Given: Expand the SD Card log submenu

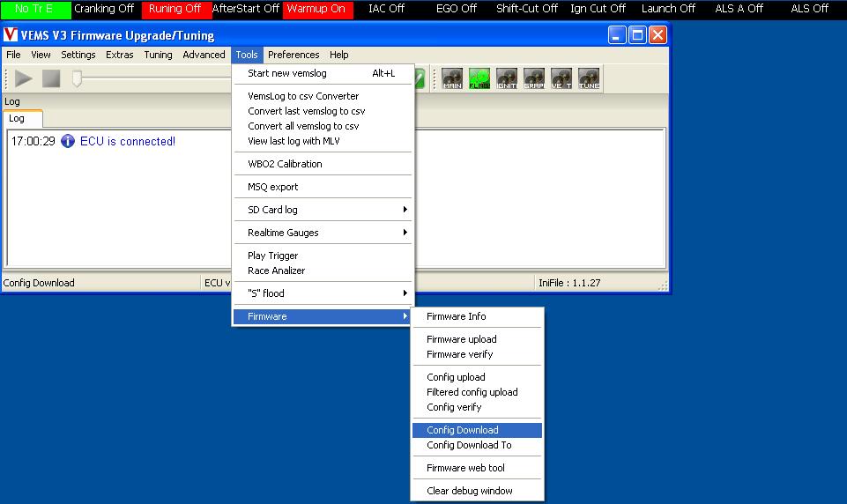Looking at the screenshot, I should tap(323, 210).
